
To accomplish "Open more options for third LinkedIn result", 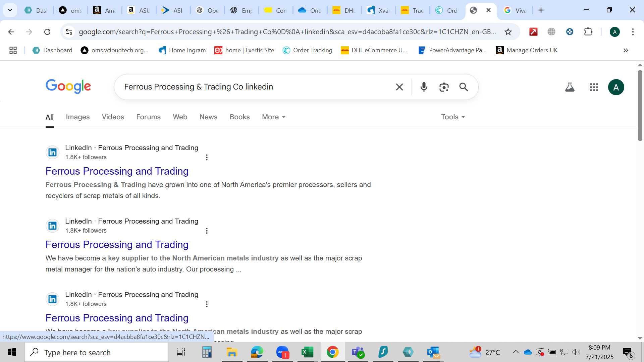I will tap(207, 304).
